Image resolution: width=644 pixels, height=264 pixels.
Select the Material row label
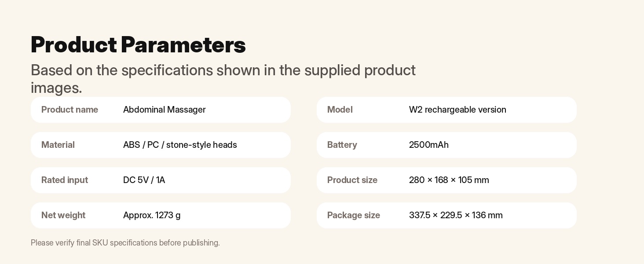58,145
